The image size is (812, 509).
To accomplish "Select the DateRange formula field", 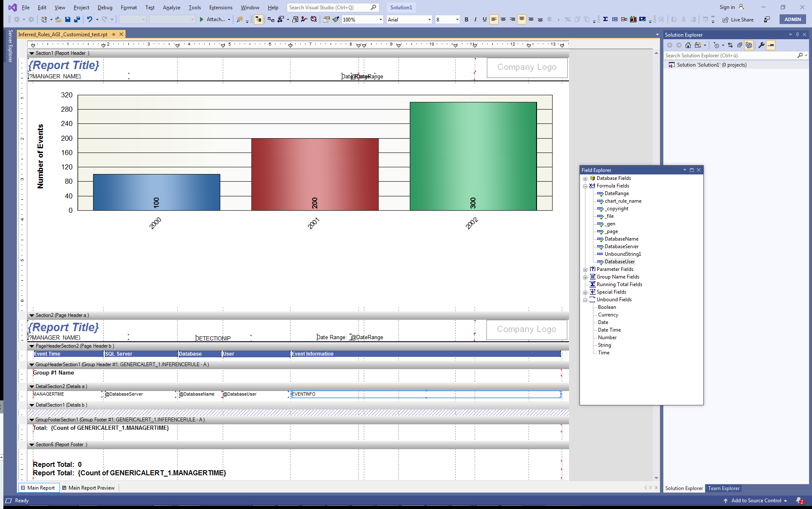I will click(x=617, y=193).
